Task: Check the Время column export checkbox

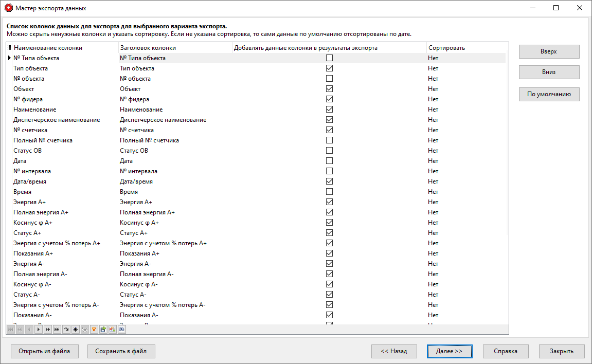Action: point(329,191)
